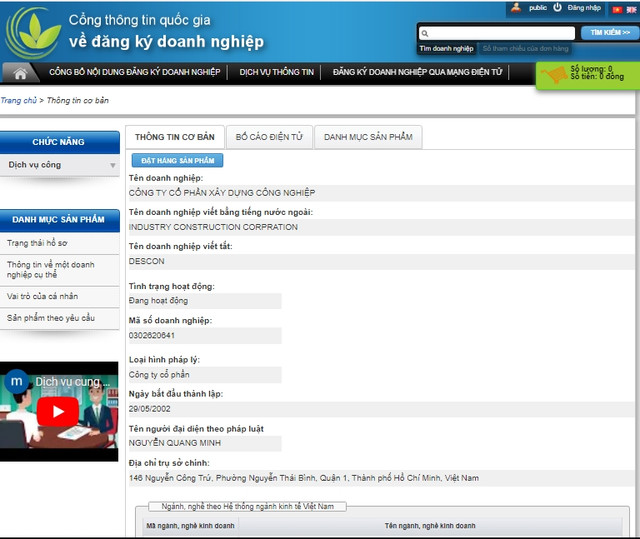Select Số tham chiếu của đơn hàng option
The image size is (640, 539).
525,49
